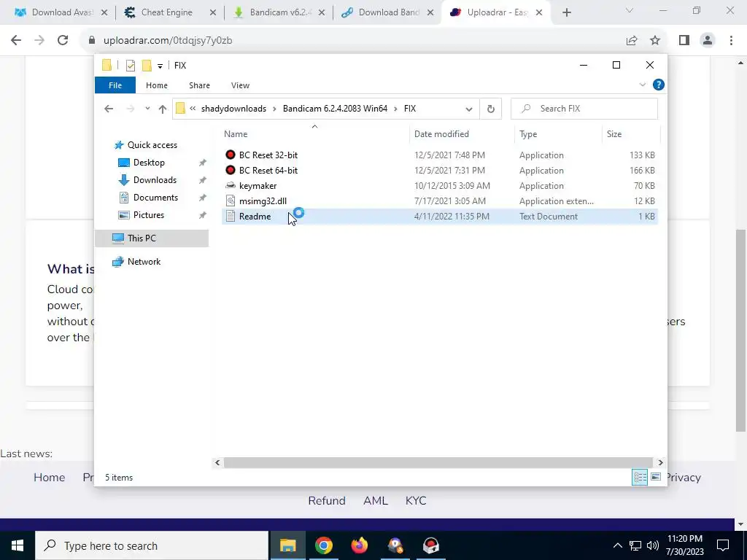Switch to details view layout icon
Viewport: 747px width, 560px height.
[x=639, y=477]
